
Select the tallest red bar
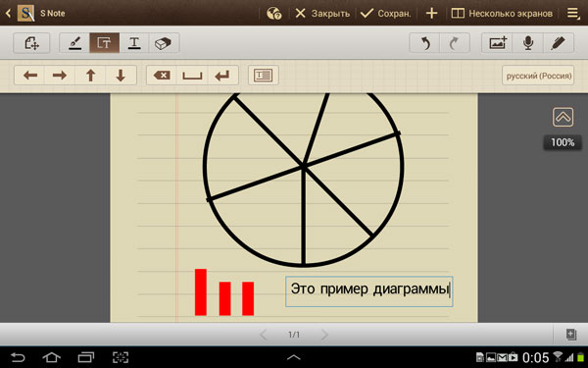(x=201, y=292)
